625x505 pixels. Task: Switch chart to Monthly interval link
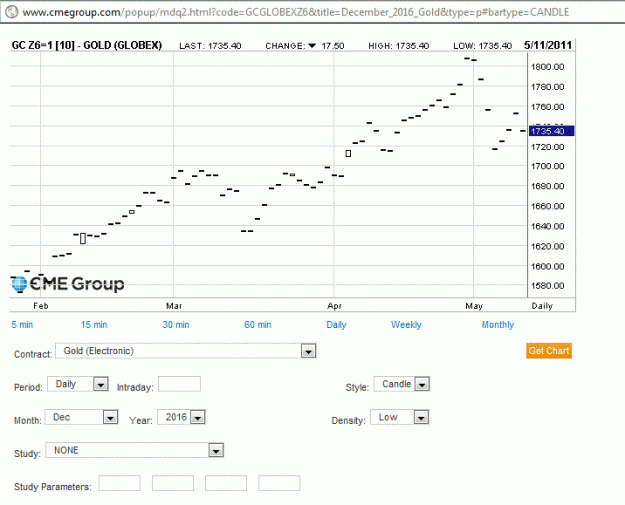498,325
